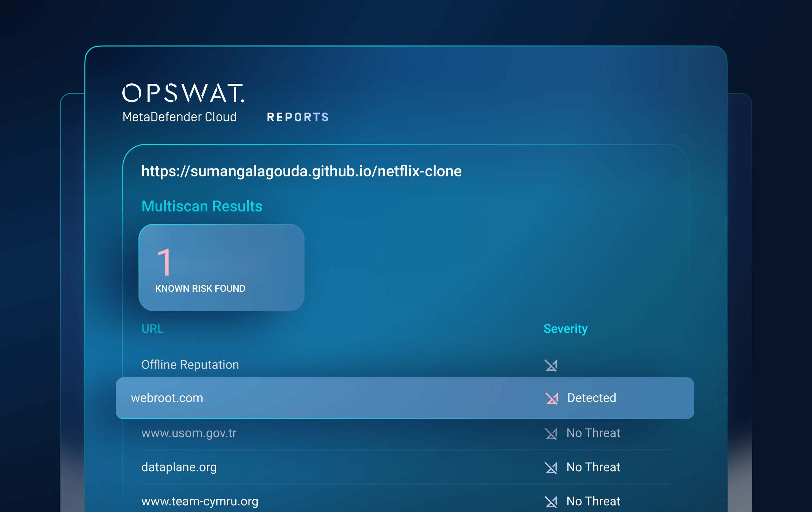Viewport: 812px width, 512px height.
Task: Click the dataplane.org severity icon
Action: tap(551, 467)
